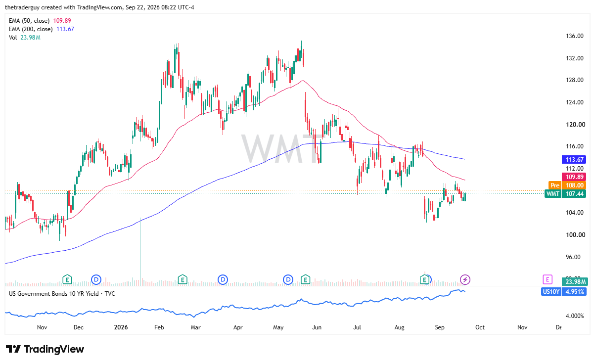
Task: Click the Jul label on the time axis
Action: click(x=357, y=327)
